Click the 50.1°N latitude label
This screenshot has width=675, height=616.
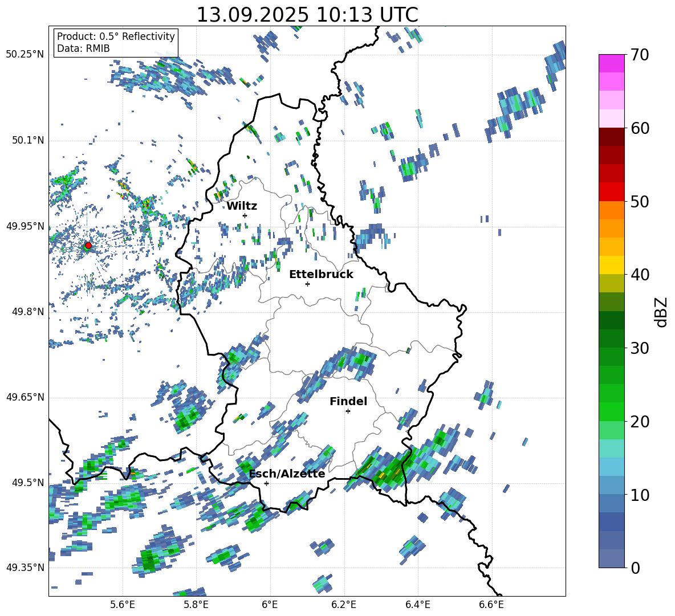click(27, 140)
